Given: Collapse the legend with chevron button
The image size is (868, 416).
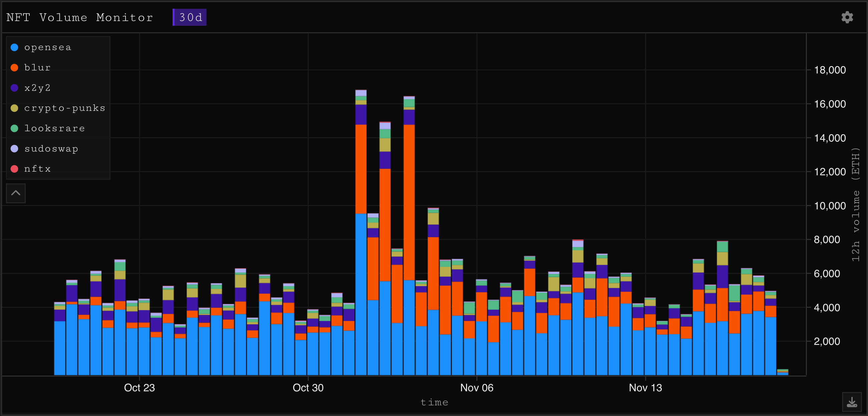Looking at the screenshot, I should 16,193.
